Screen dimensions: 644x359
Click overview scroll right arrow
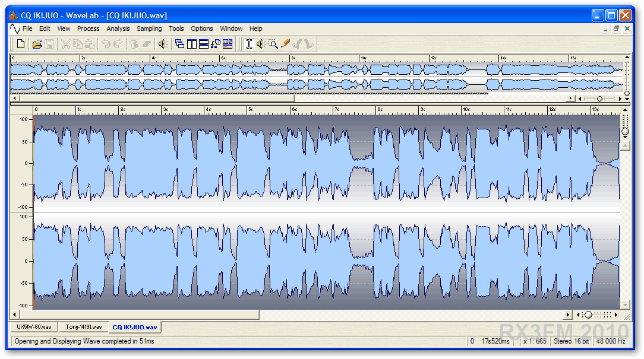570,99
